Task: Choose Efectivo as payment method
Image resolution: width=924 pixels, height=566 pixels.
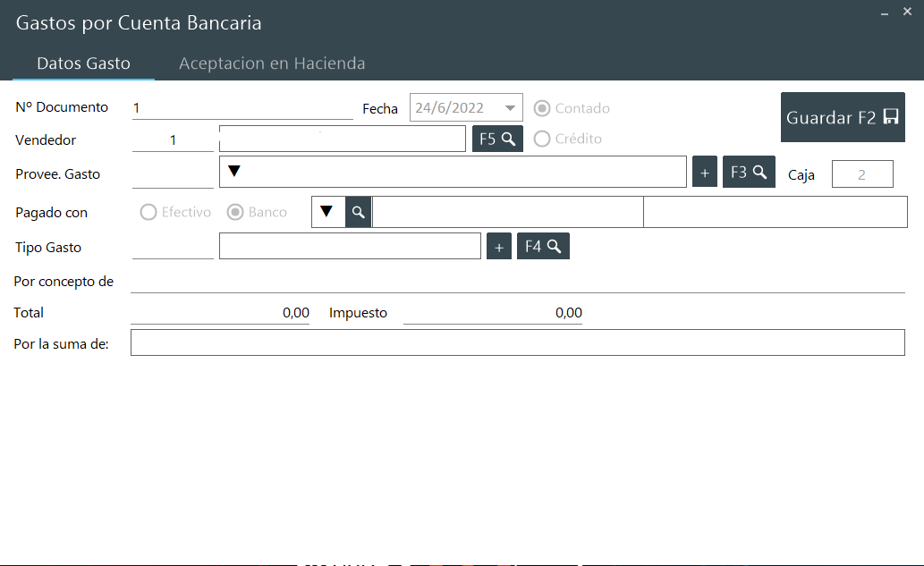Action: 148,212
